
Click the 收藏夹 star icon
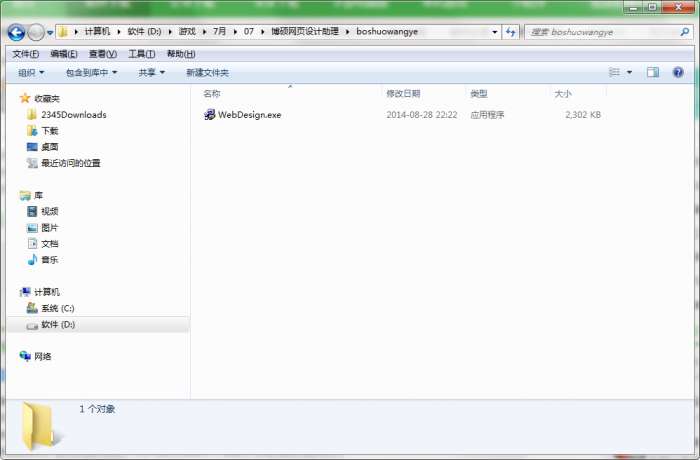[25, 98]
